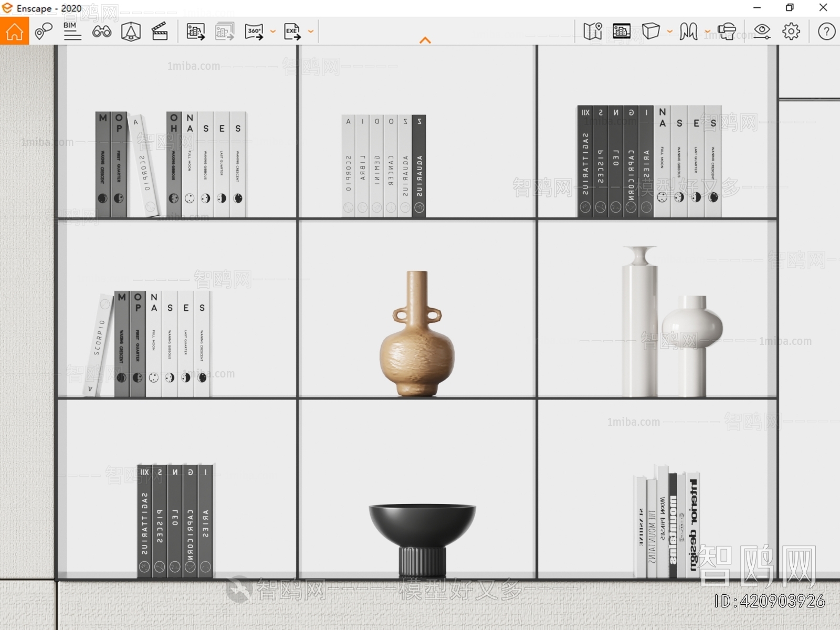The image size is (840, 630).
Task: Open Help question mark icon
Action: 826,31
